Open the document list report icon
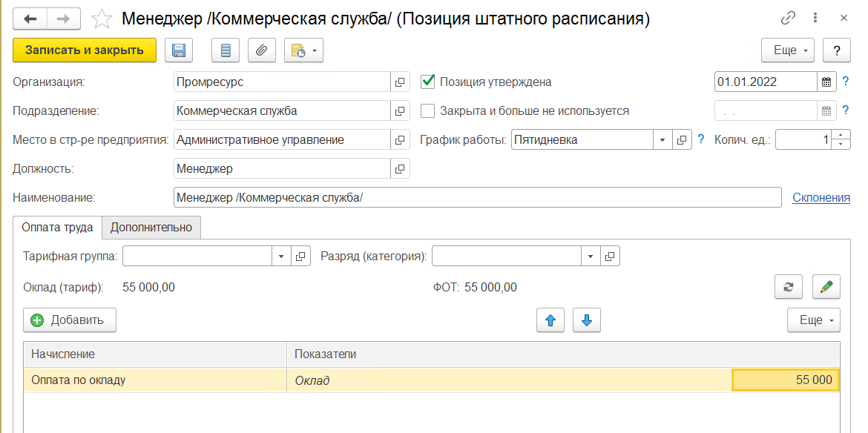This screenshot has height=433, width=868. click(226, 50)
